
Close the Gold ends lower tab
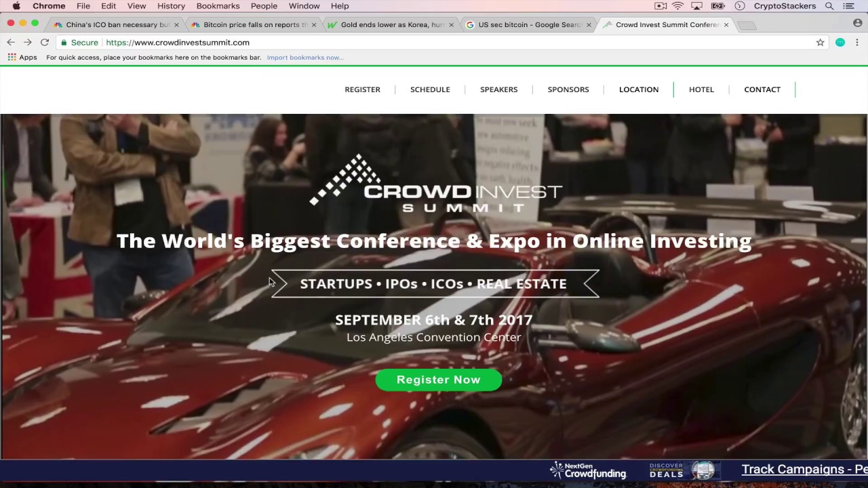coord(451,25)
